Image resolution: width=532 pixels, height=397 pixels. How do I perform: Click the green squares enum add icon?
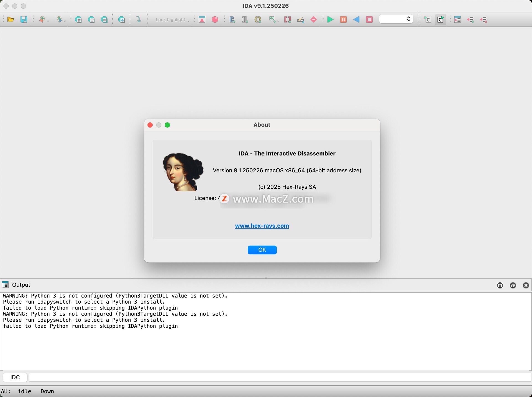(x=272, y=20)
